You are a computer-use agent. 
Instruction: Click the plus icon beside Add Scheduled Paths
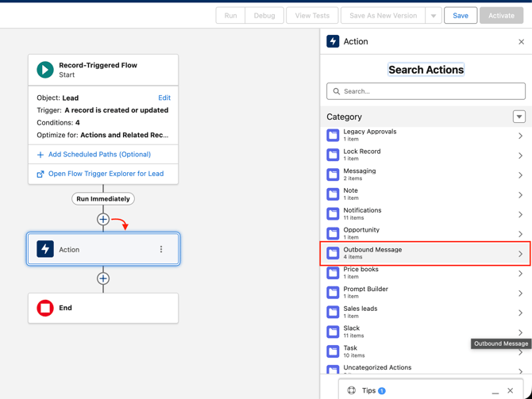40,155
